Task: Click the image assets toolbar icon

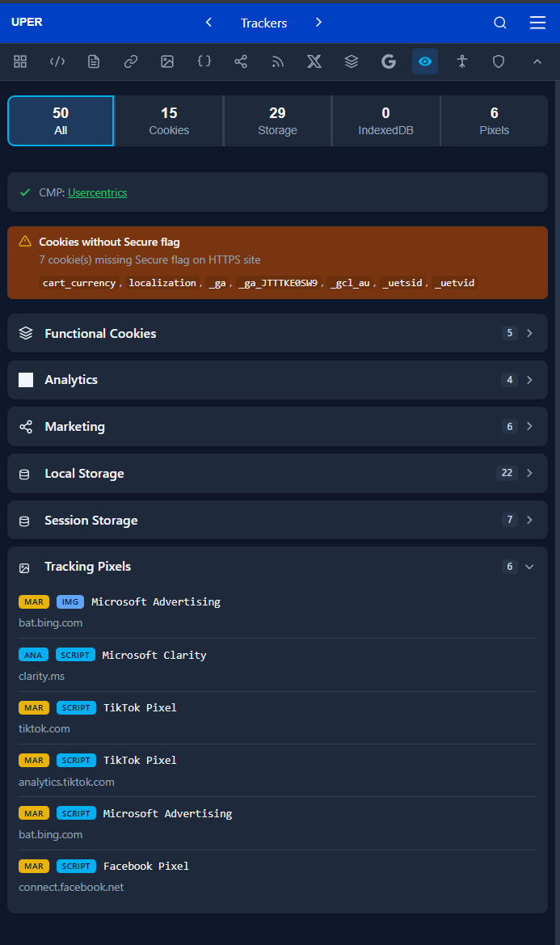Action: point(167,61)
